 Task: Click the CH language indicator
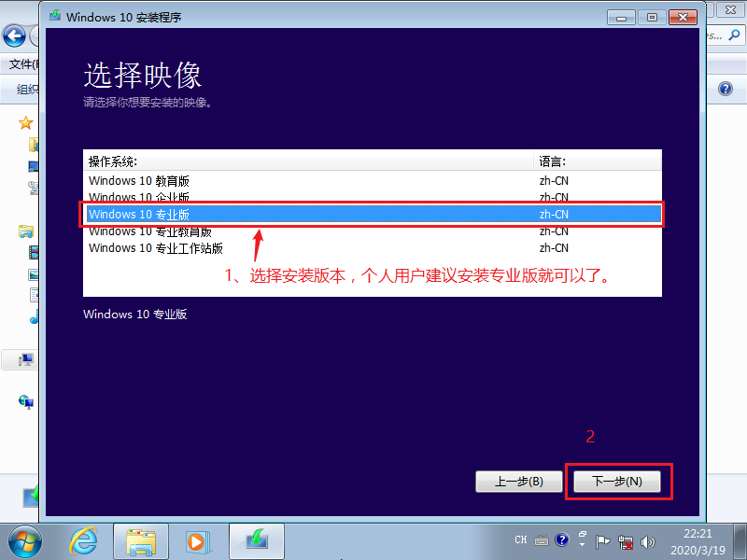coord(521,540)
